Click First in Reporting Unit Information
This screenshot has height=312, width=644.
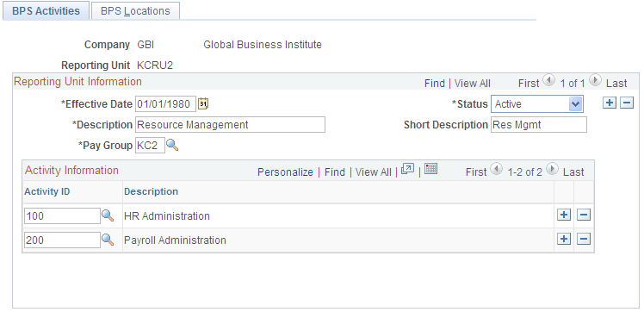tap(528, 84)
